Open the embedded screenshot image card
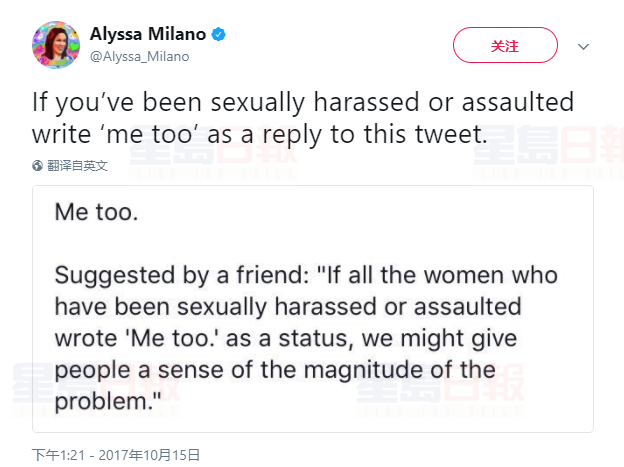Viewport: 624px width, 467px height. pyautogui.click(x=312, y=308)
